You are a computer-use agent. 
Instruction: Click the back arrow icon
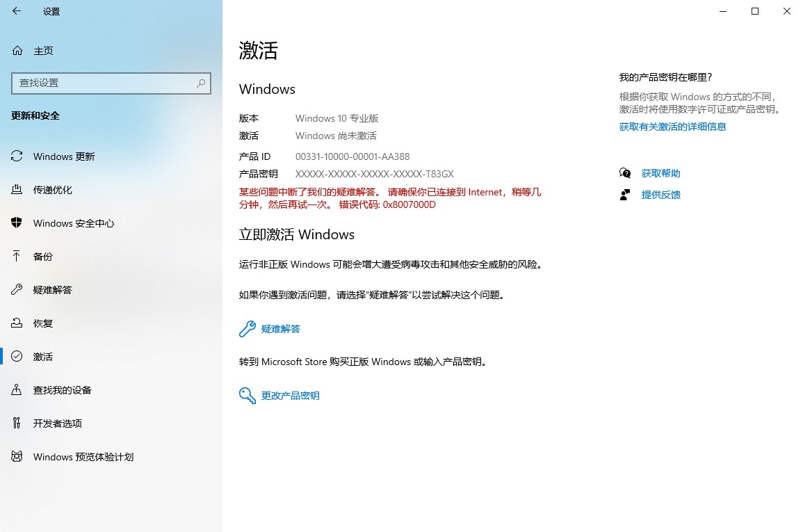(x=17, y=11)
